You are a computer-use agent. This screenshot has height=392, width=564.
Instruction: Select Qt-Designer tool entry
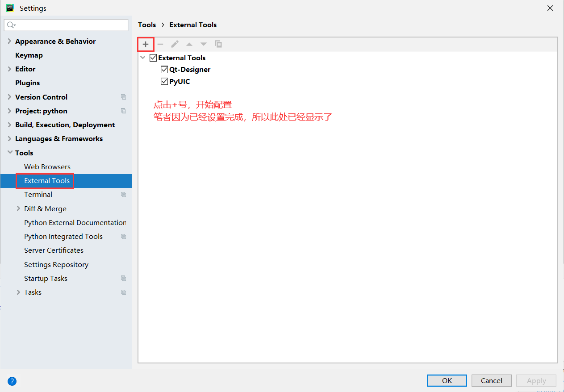pyautogui.click(x=190, y=70)
